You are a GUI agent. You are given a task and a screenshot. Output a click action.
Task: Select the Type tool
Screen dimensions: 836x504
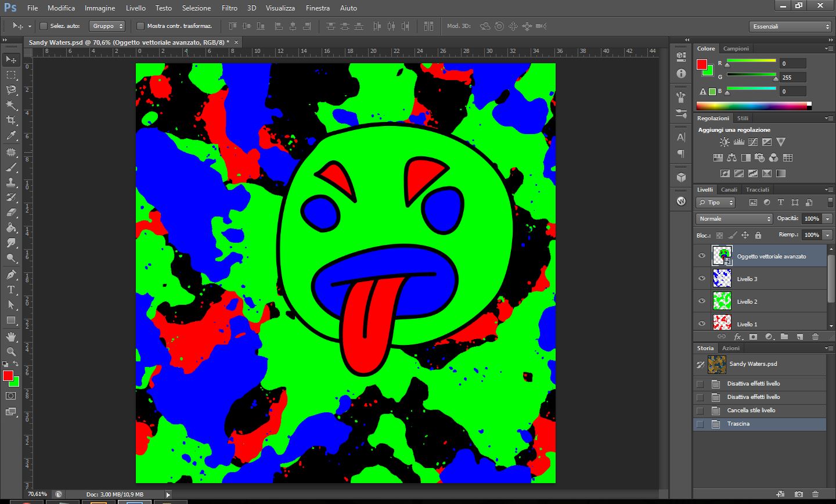click(11, 289)
